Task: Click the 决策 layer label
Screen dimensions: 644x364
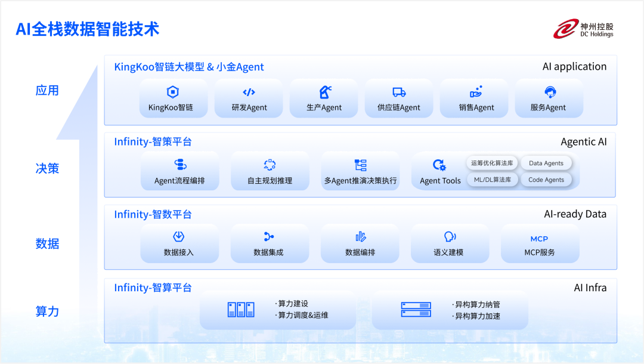Action: (x=47, y=168)
